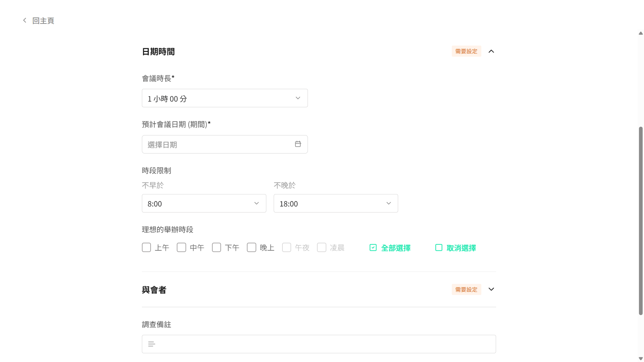Click the back arrow icon beside 回主頁

pyautogui.click(x=24, y=20)
